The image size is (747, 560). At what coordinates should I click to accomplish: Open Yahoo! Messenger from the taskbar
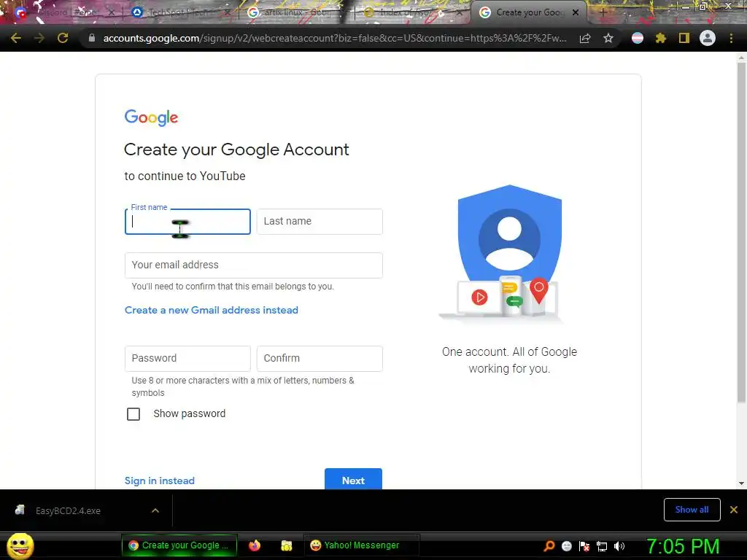(361, 545)
